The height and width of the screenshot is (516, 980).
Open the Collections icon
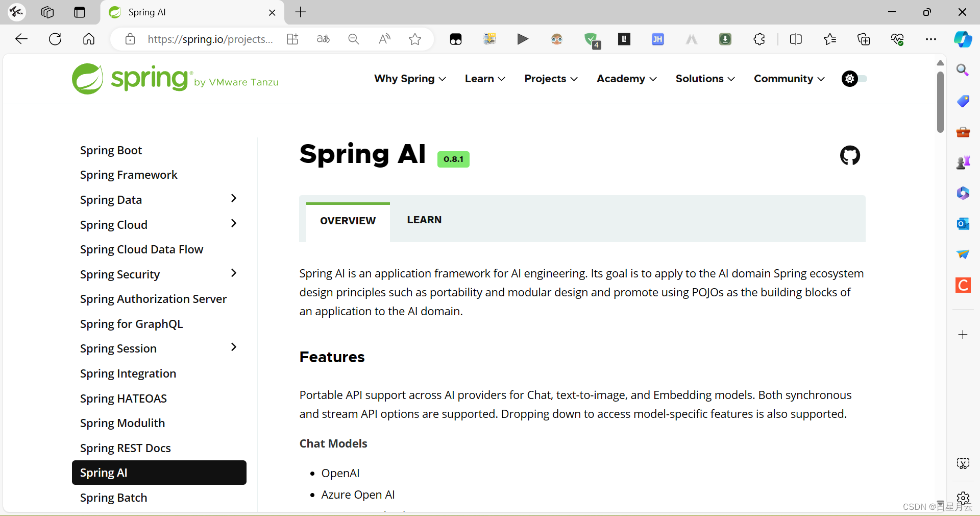tap(864, 39)
